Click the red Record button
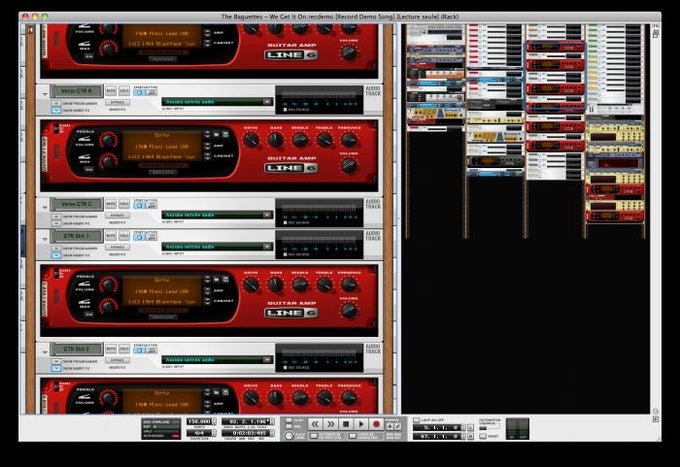 376,424
